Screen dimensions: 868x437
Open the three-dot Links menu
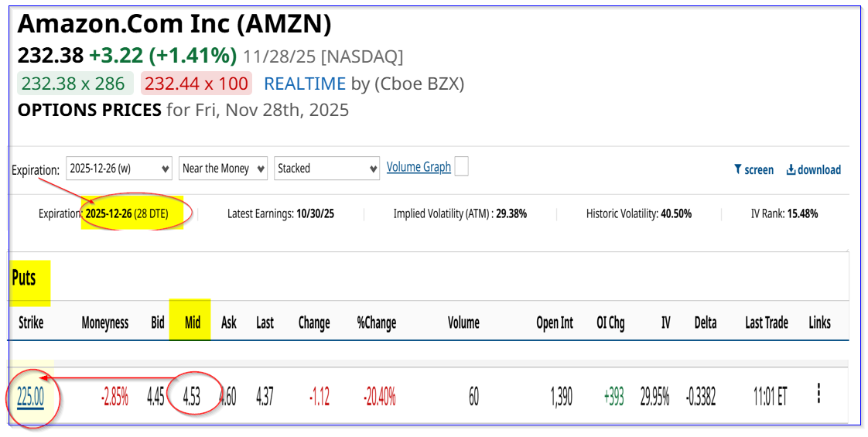818,394
